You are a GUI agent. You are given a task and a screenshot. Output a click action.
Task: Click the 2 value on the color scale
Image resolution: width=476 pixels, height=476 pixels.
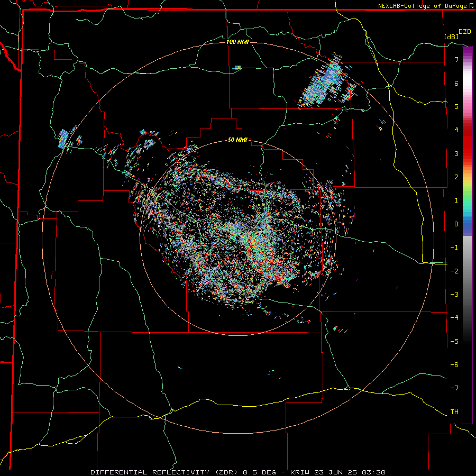pos(456,177)
